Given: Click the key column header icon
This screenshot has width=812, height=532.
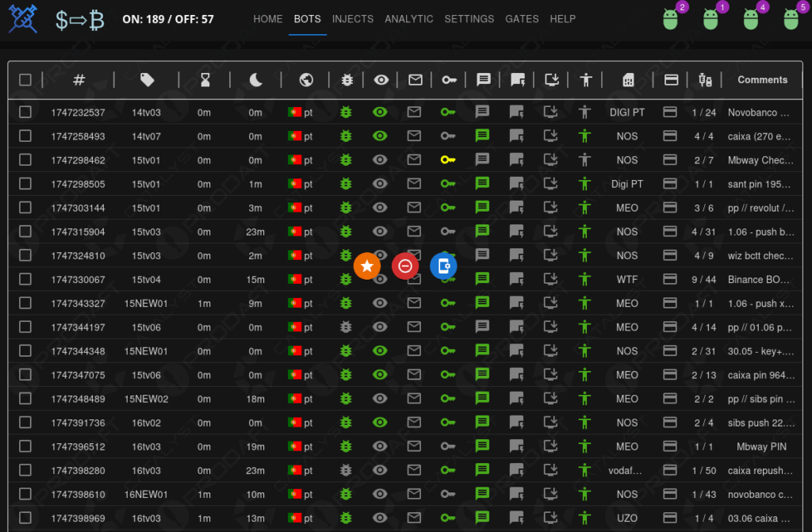Looking at the screenshot, I should tap(449, 80).
